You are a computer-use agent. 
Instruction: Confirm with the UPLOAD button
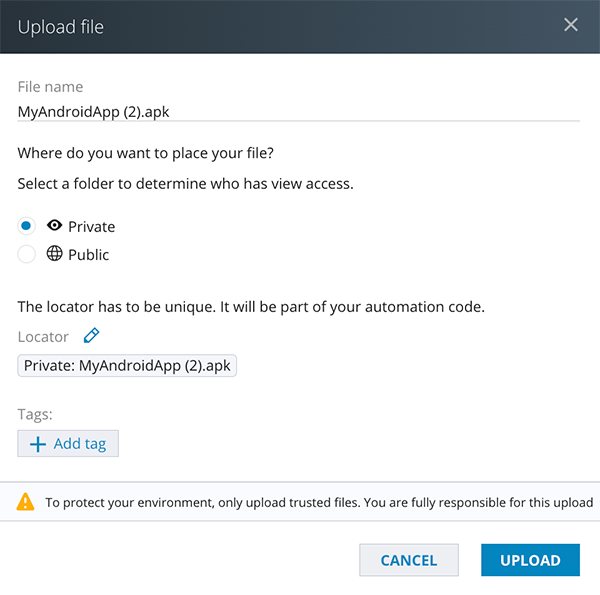[530, 560]
